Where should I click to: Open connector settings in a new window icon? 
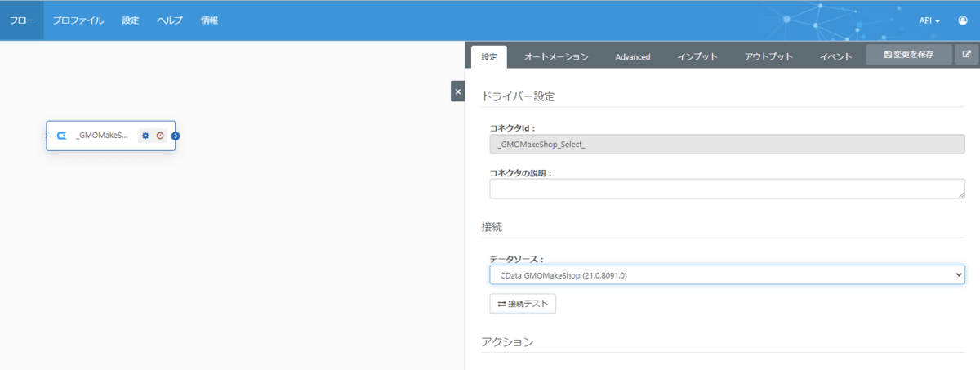coord(967,55)
